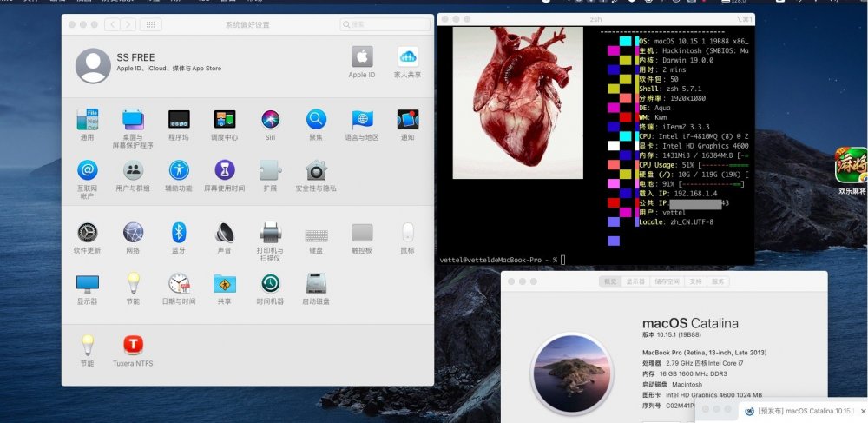
Task: Open the [预发布] macOS Catalina notification
Action: [800, 411]
